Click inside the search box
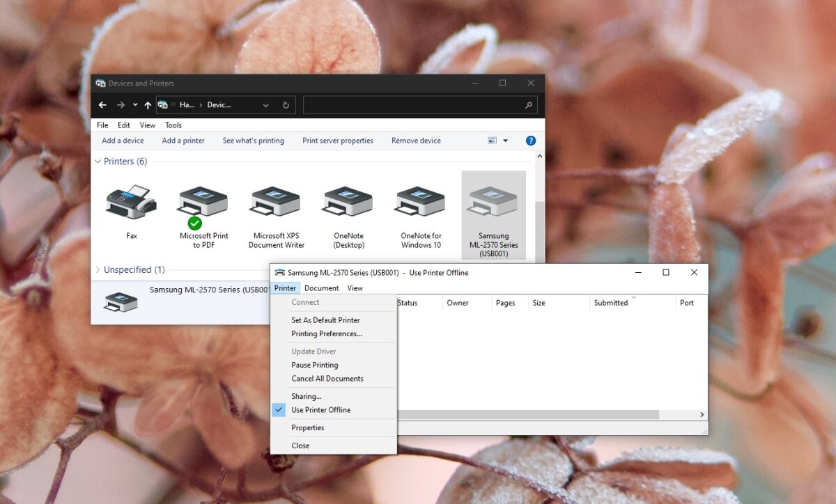Image resolution: width=836 pixels, height=504 pixels. [x=418, y=104]
